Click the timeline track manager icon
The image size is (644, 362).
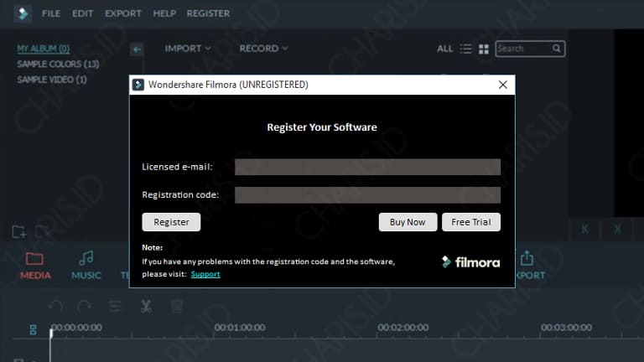point(34,329)
